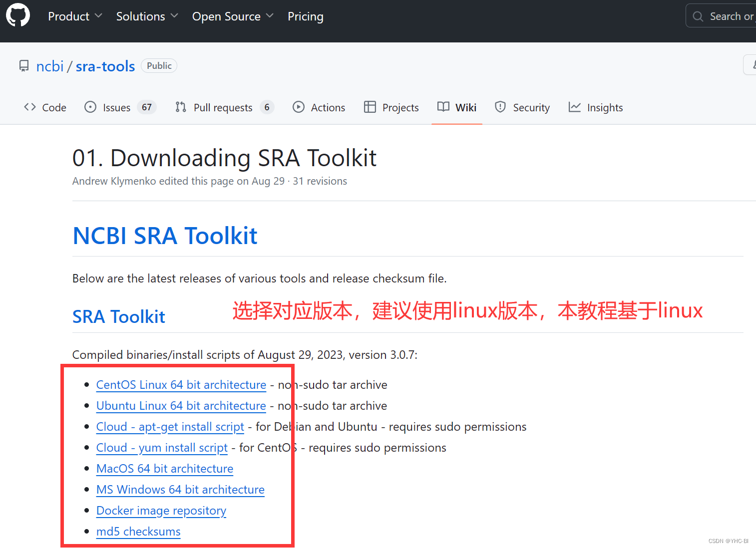The height and width of the screenshot is (548, 756).
Task: Click 'requires sudo permissions' text for Debian
Action: [457, 427]
